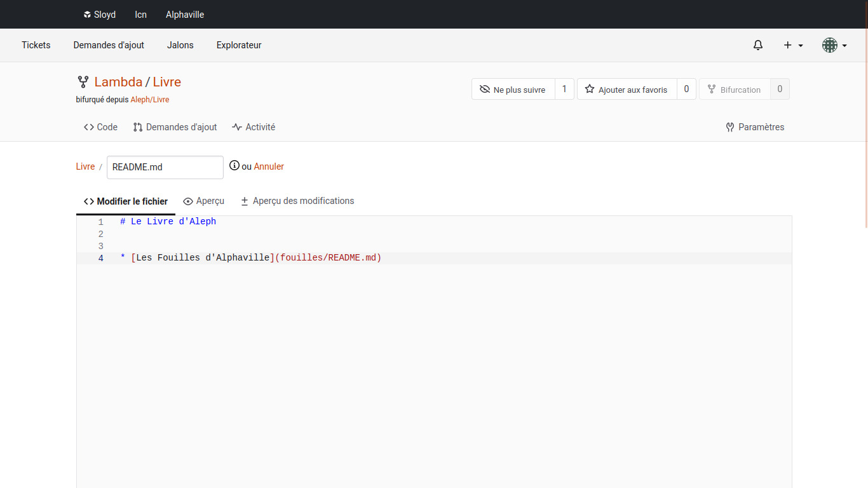
Task: Click the star icon on Ajouter aux favoris
Action: tap(590, 89)
